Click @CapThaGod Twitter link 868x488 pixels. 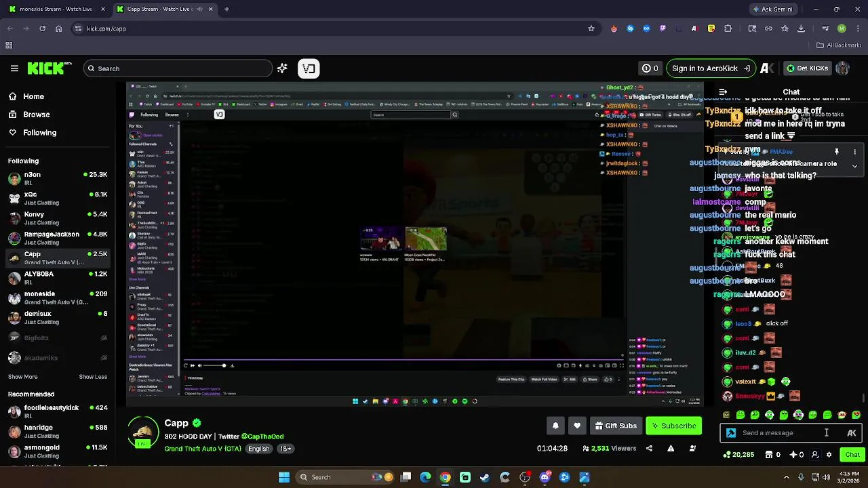261,436
